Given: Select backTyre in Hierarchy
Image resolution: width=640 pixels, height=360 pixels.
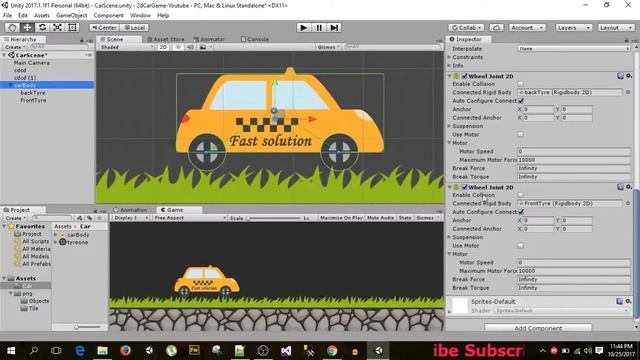Looking at the screenshot, I should [x=33, y=93].
